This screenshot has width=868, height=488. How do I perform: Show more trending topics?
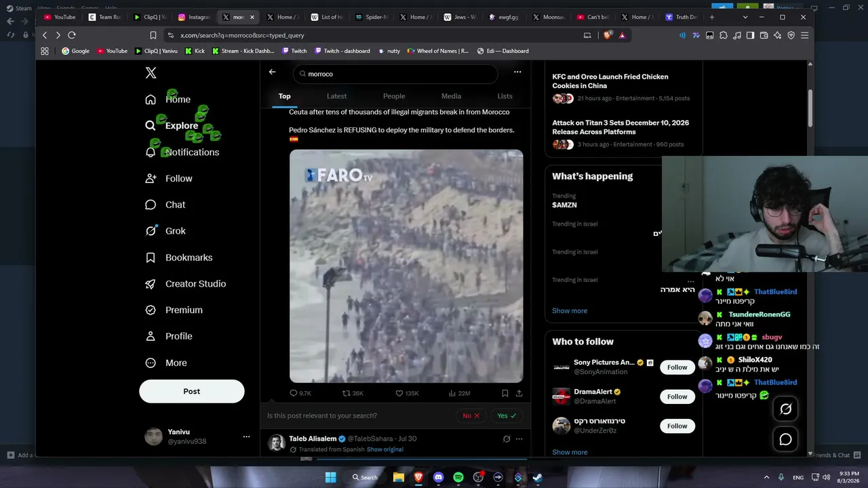pos(570,310)
